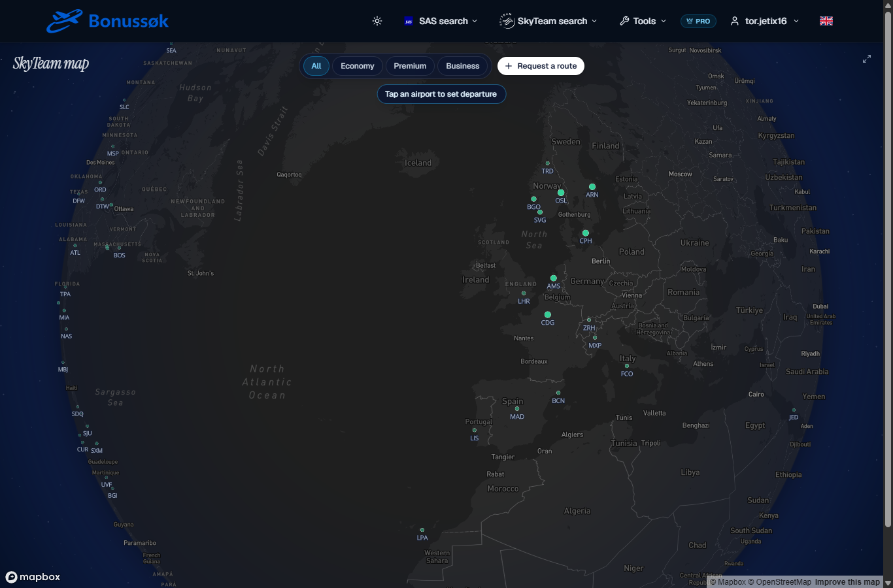Select the AMS airport marker
This screenshot has width=893, height=588.
pos(554,278)
